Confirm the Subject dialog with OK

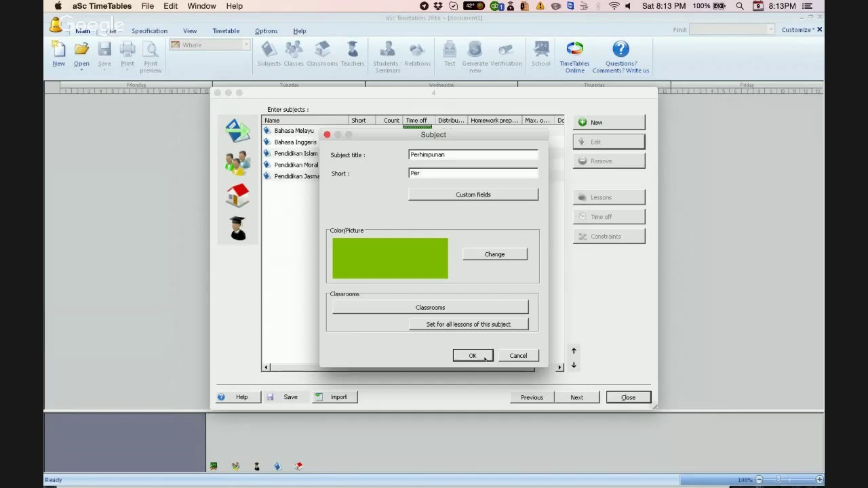[473, 355]
